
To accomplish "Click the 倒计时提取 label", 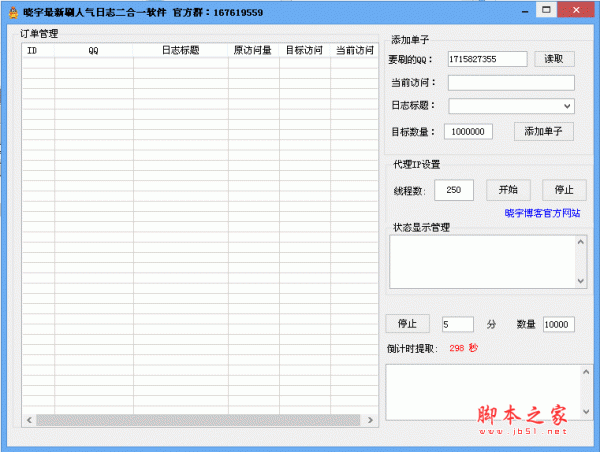I will [x=412, y=348].
